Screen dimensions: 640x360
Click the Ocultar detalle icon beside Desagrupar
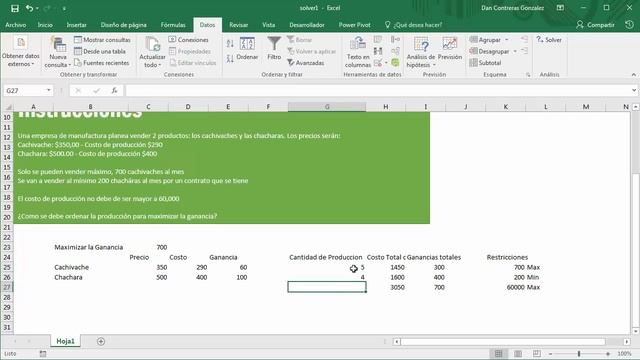coord(524,51)
